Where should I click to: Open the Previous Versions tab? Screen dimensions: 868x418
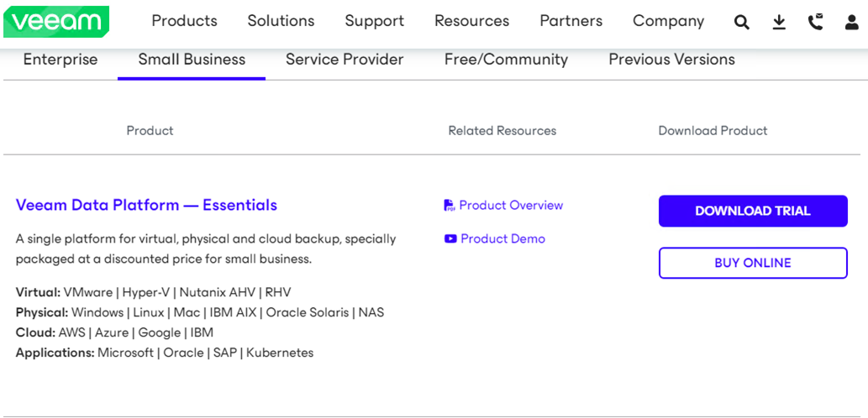tap(671, 60)
